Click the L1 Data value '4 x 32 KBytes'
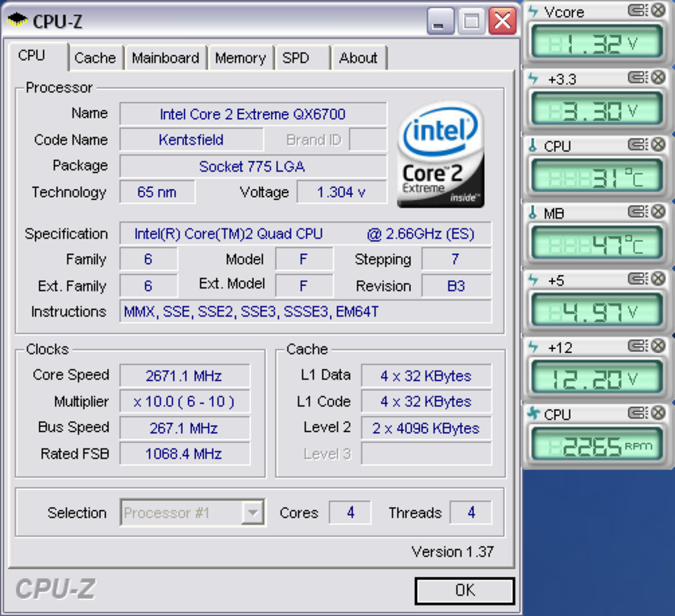 point(426,376)
